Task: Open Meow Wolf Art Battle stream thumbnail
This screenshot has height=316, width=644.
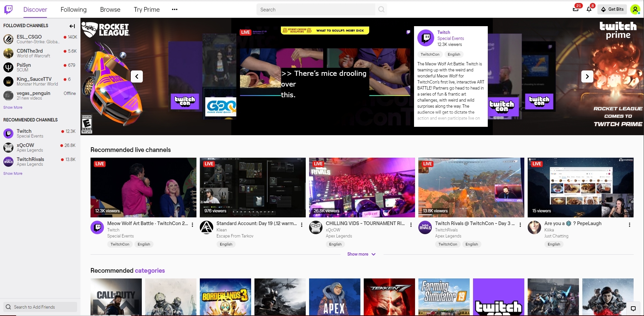Action: (x=143, y=188)
